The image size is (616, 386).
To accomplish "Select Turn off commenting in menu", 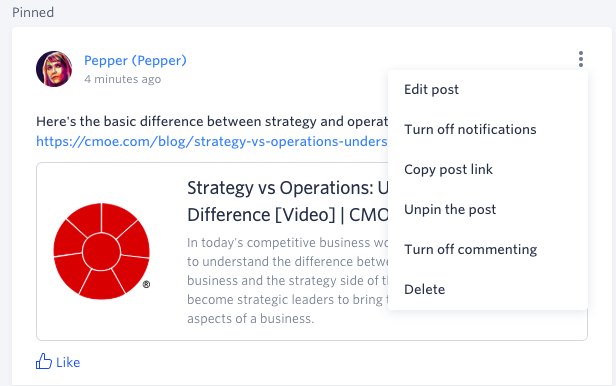I will click(470, 249).
